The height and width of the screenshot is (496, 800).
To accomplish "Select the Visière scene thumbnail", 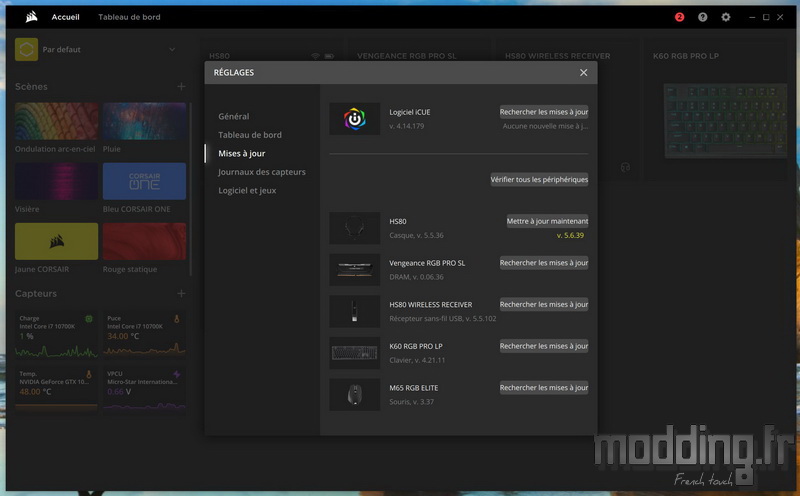I will point(56,181).
